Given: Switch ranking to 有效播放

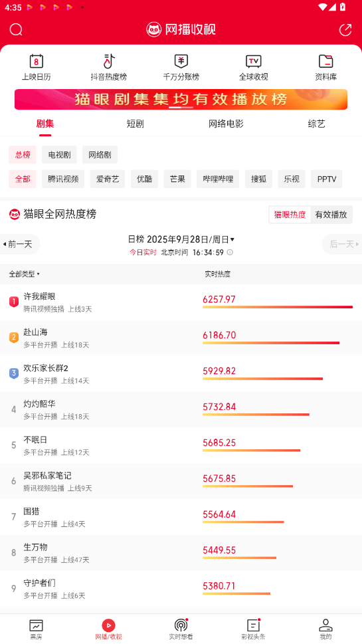Looking at the screenshot, I should point(331,215).
